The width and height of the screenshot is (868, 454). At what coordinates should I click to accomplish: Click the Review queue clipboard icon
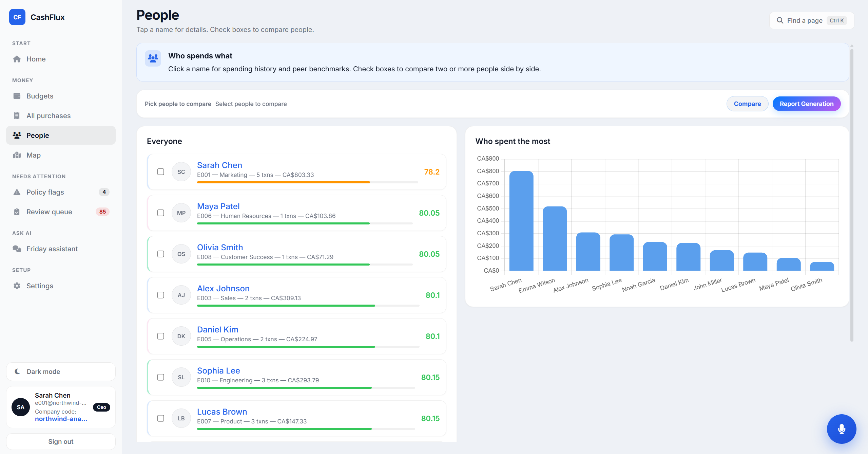pyautogui.click(x=17, y=212)
